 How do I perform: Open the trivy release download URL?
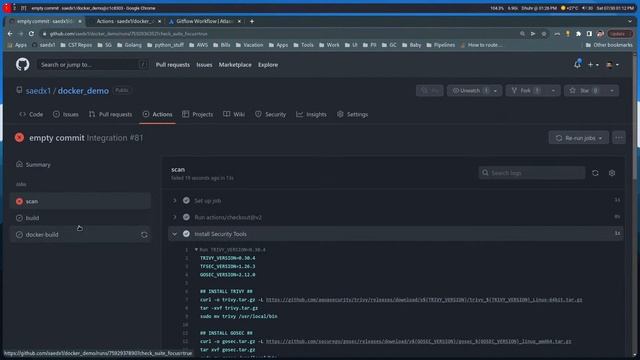pyautogui.click(x=424, y=300)
